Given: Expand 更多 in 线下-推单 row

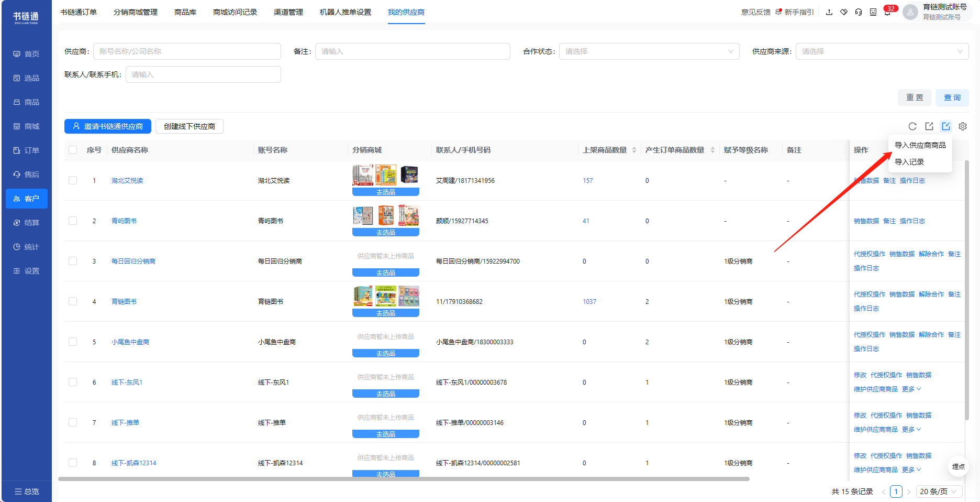Looking at the screenshot, I should tap(911, 430).
